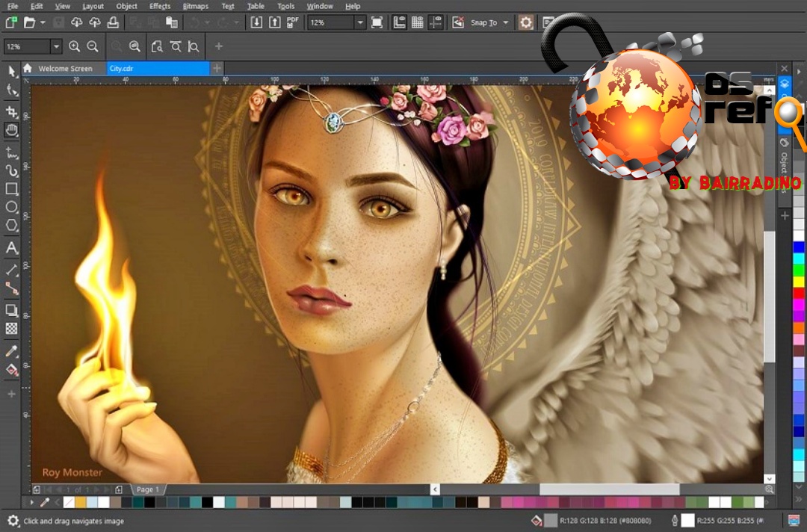The width and height of the screenshot is (807, 532).
Task: Zoom to page height
Action: click(194, 46)
